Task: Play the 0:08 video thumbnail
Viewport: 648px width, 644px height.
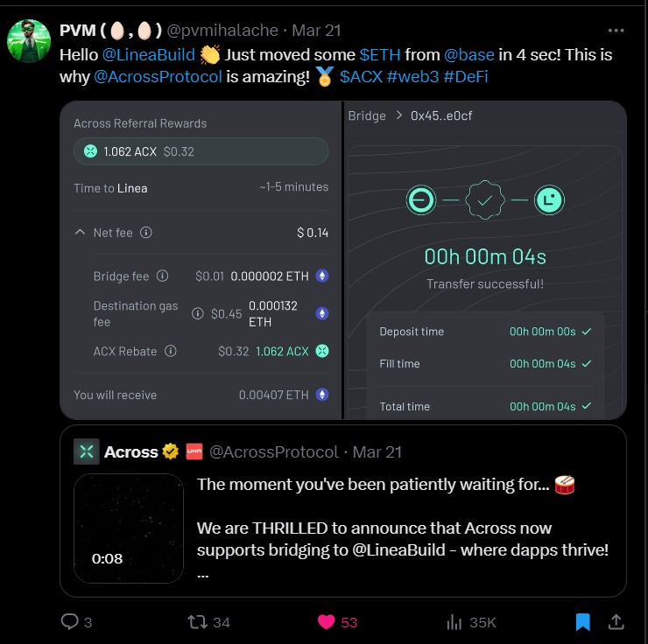Action: point(129,528)
